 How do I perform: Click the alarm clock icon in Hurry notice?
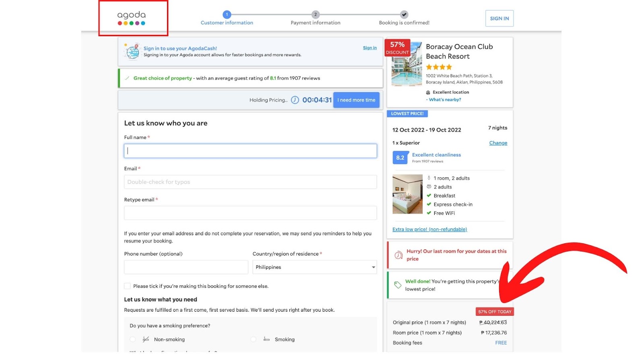click(x=398, y=255)
